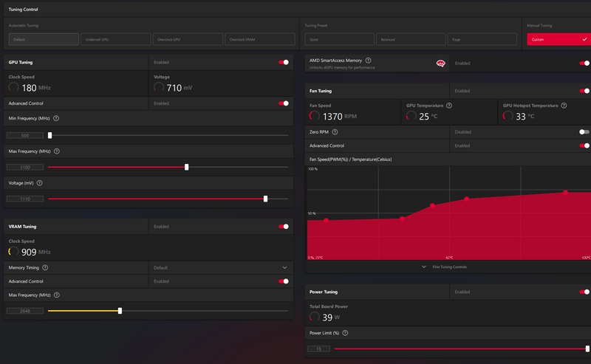Select Custom manual tuning
Screen dimensions: 591x364
(x=558, y=39)
